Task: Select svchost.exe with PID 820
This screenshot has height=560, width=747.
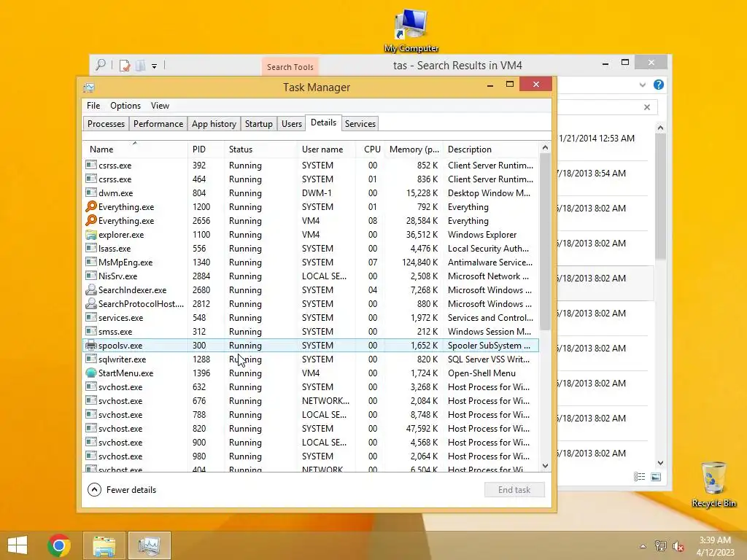Action: [x=311, y=429]
